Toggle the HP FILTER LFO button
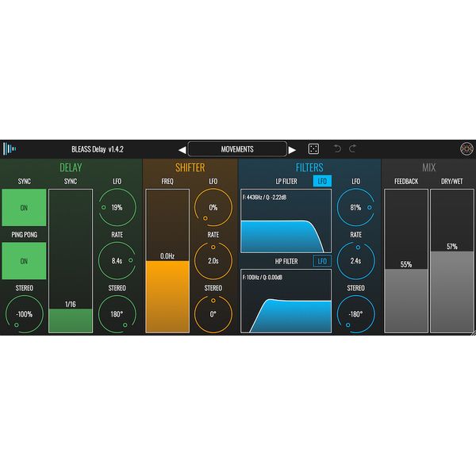The height and width of the screenshot is (476, 476). tap(322, 261)
